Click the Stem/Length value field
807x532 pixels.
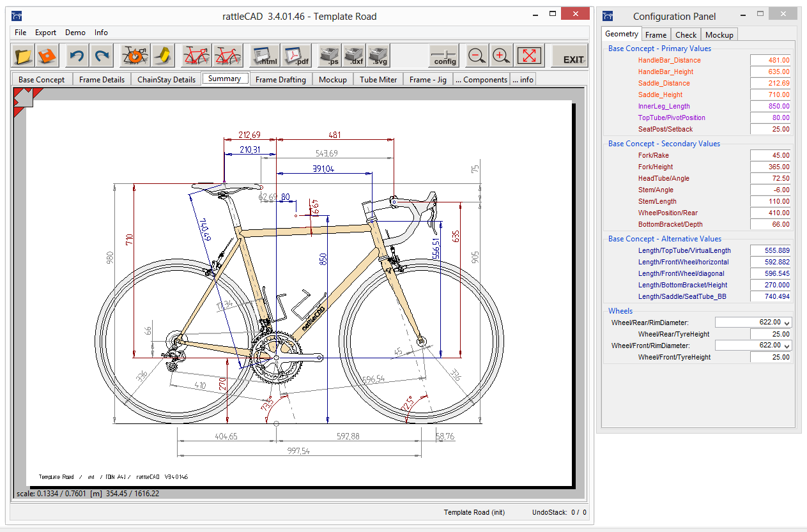771,201
